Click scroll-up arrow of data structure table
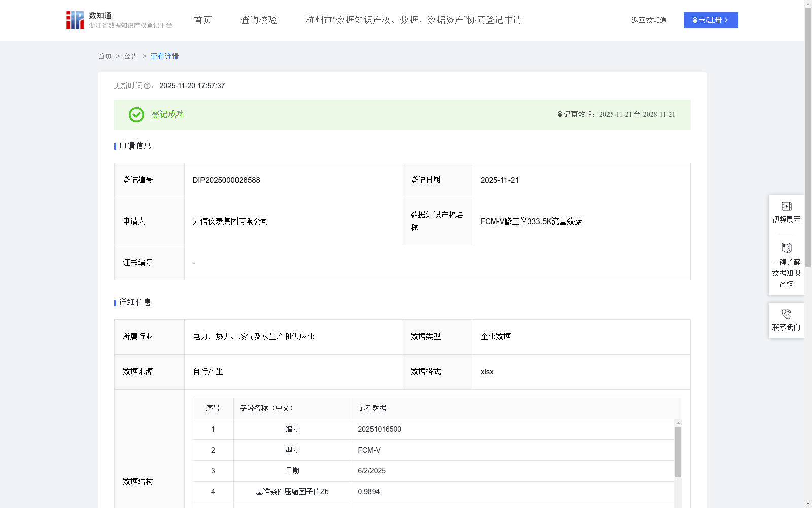Screen dimensions: 812x508 (678, 423)
